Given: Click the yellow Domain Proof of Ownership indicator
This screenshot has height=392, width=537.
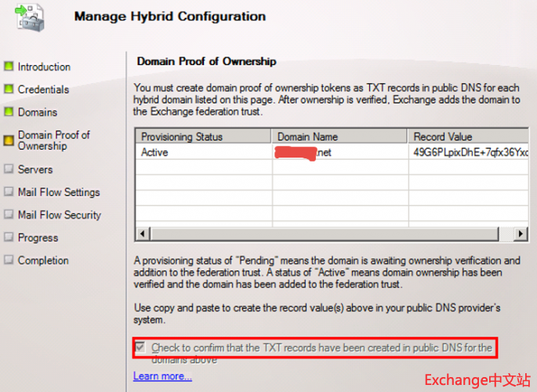Looking at the screenshot, I should click(x=9, y=140).
